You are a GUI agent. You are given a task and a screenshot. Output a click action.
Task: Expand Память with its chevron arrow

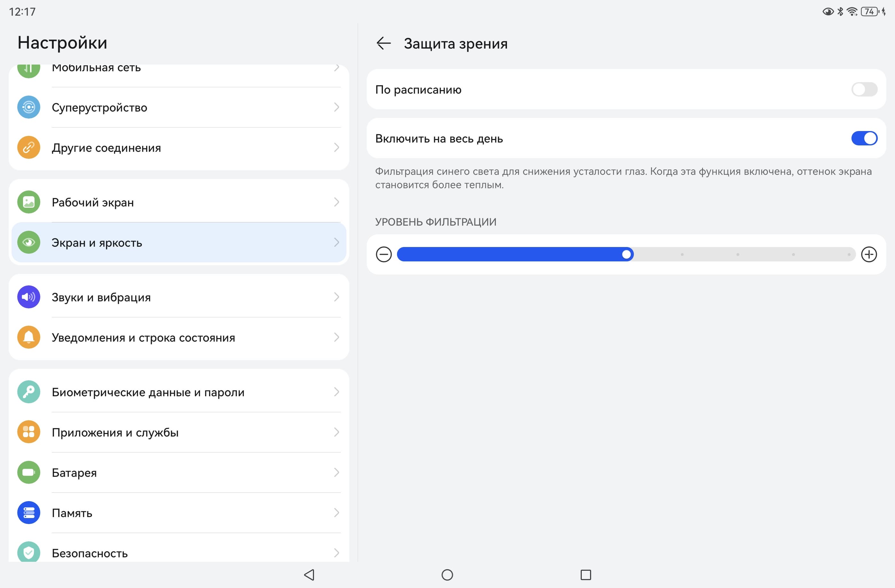(337, 513)
